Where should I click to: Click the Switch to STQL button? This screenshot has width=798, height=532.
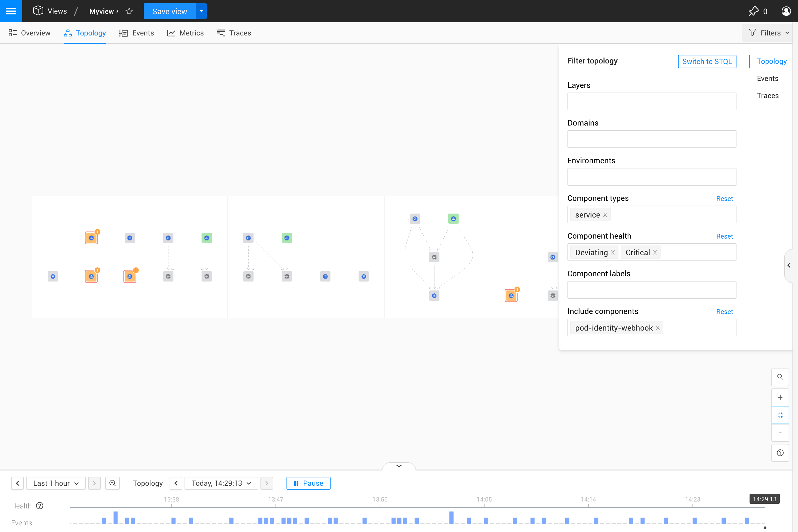click(707, 62)
